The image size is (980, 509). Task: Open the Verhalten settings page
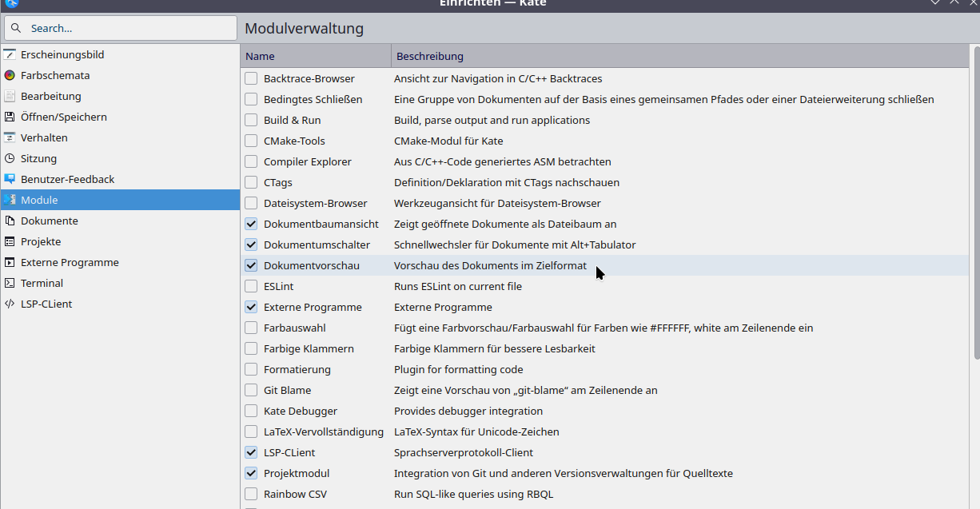pos(120,137)
